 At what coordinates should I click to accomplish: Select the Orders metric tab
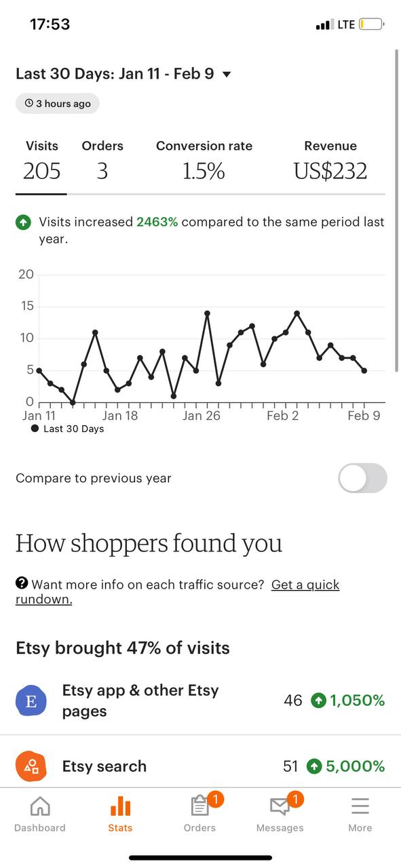(102, 161)
